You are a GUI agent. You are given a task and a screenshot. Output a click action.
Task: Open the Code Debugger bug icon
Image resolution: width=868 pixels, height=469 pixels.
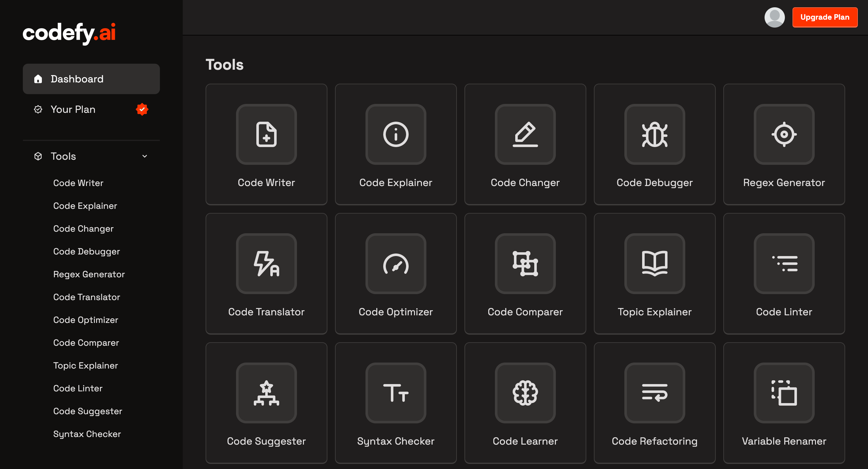tap(654, 134)
